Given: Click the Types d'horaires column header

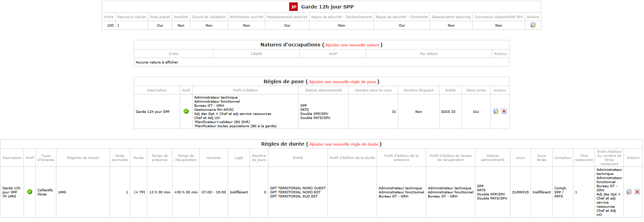Looking at the screenshot, I should (46, 158).
